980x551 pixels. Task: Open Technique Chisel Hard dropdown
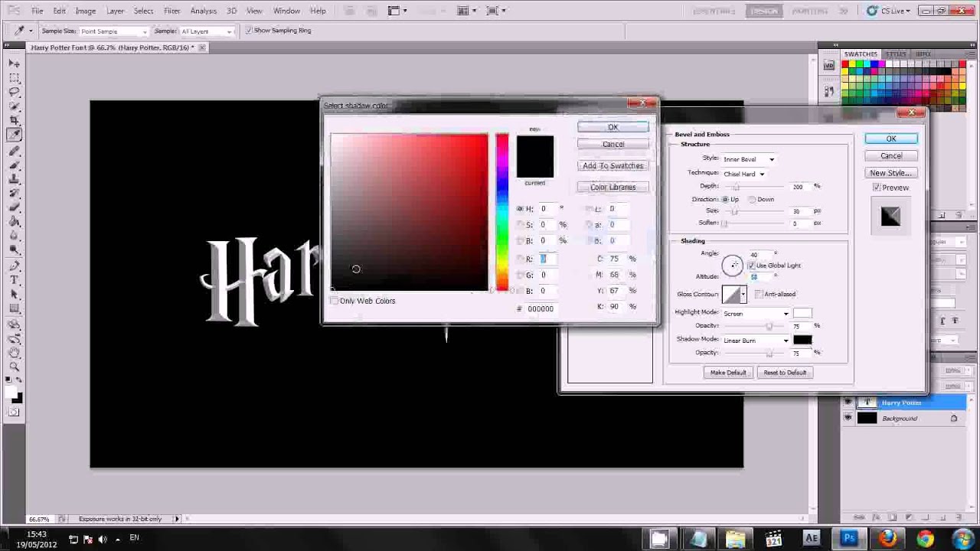pos(744,174)
